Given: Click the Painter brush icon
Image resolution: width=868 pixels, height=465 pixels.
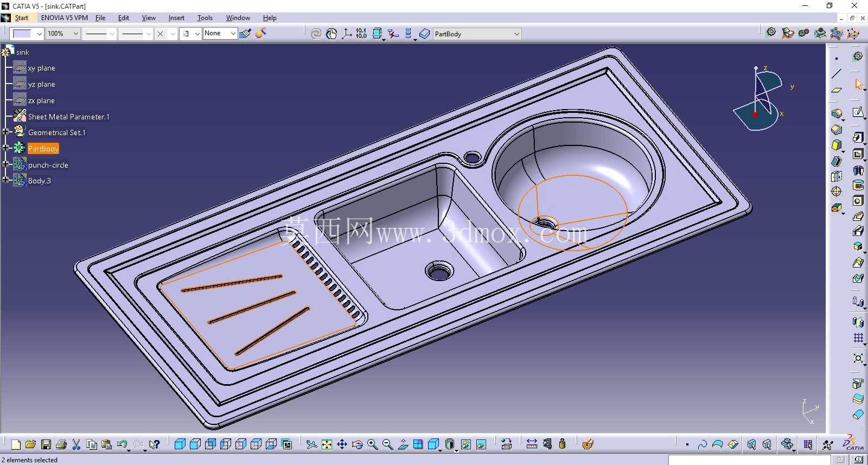Looking at the screenshot, I should pyautogui.click(x=245, y=34).
